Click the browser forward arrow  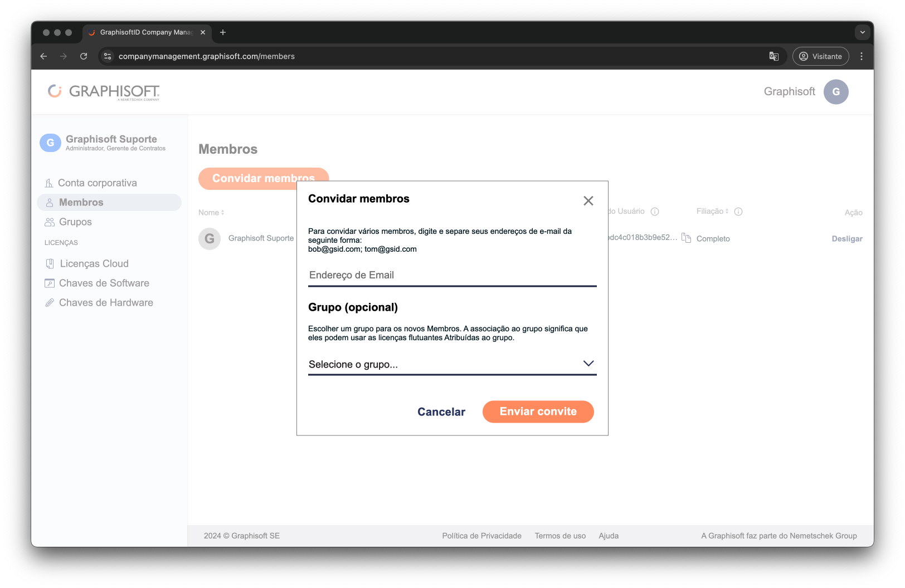[64, 56]
